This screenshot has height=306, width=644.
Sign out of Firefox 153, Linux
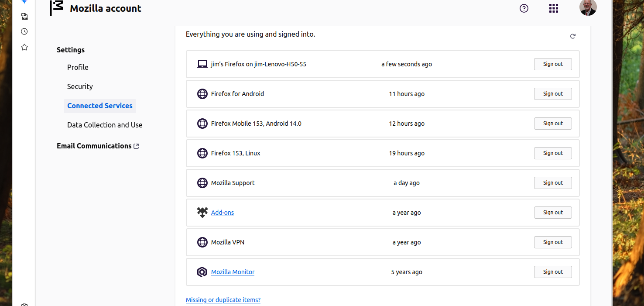pyautogui.click(x=553, y=153)
